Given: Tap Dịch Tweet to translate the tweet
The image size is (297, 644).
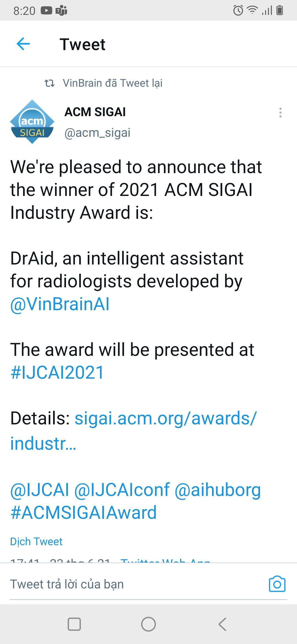Looking at the screenshot, I should [x=36, y=541].
